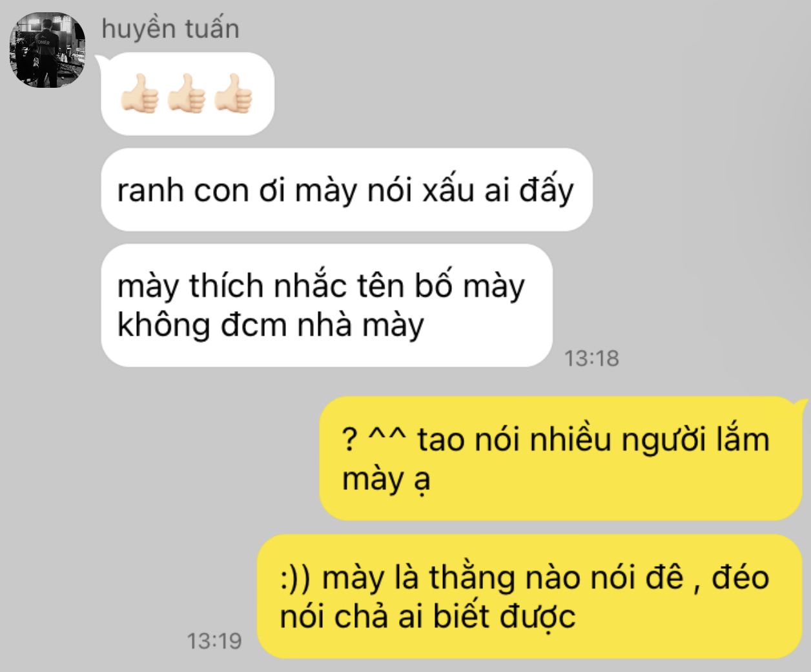Tap the first thumbs-up emoji

pos(140,94)
